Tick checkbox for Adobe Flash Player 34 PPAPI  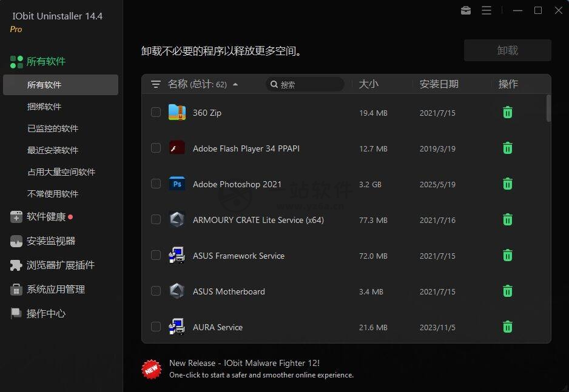coord(156,148)
